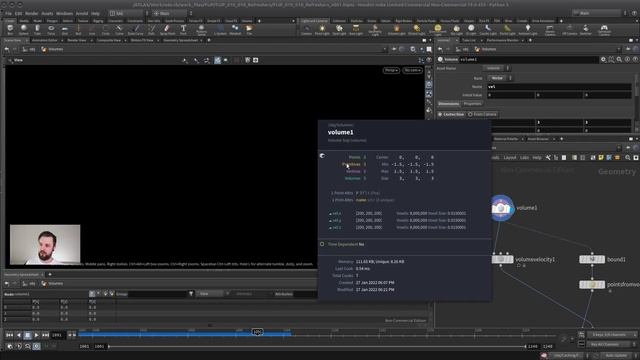Click the node name field volume1
This screenshot has height=360, width=640.
(x=529, y=60)
